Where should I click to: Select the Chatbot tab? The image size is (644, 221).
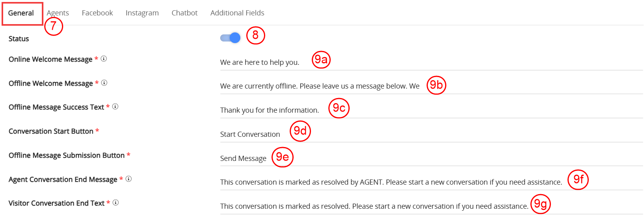click(x=184, y=13)
